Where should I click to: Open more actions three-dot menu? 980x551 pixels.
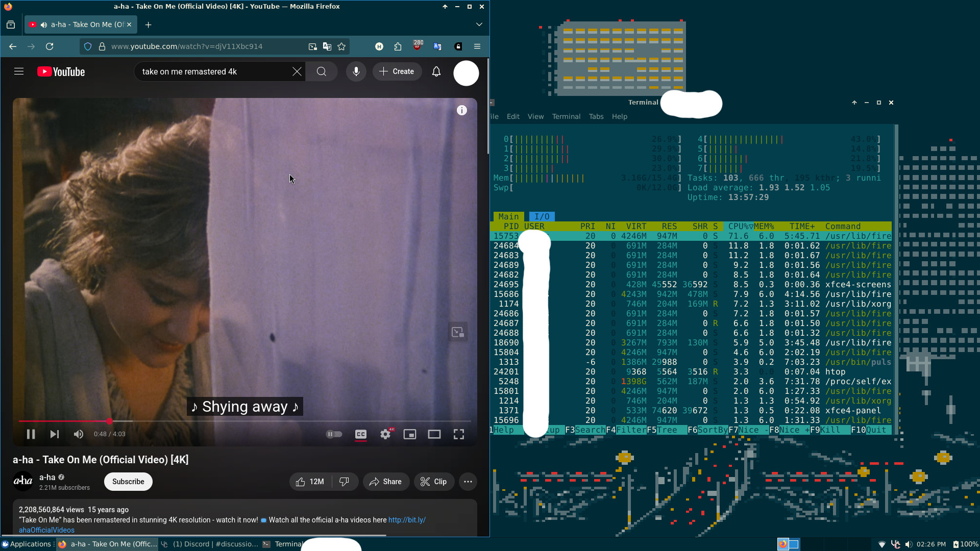click(468, 482)
